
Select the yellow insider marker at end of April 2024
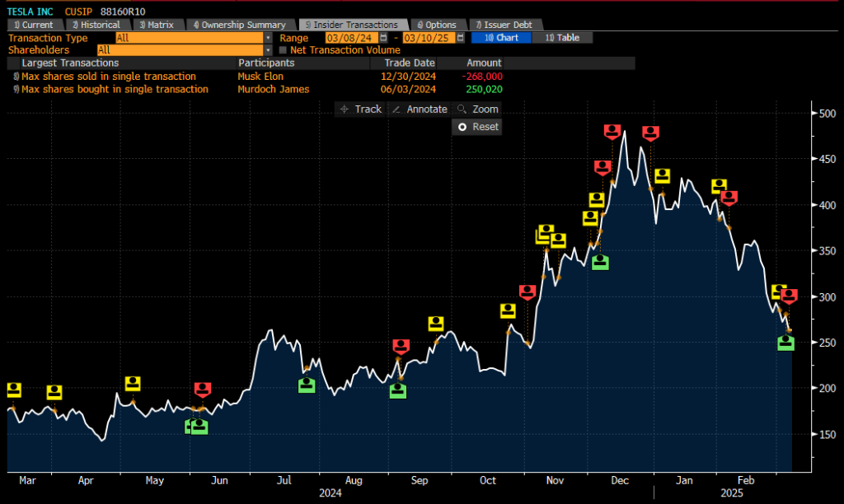coord(133,384)
